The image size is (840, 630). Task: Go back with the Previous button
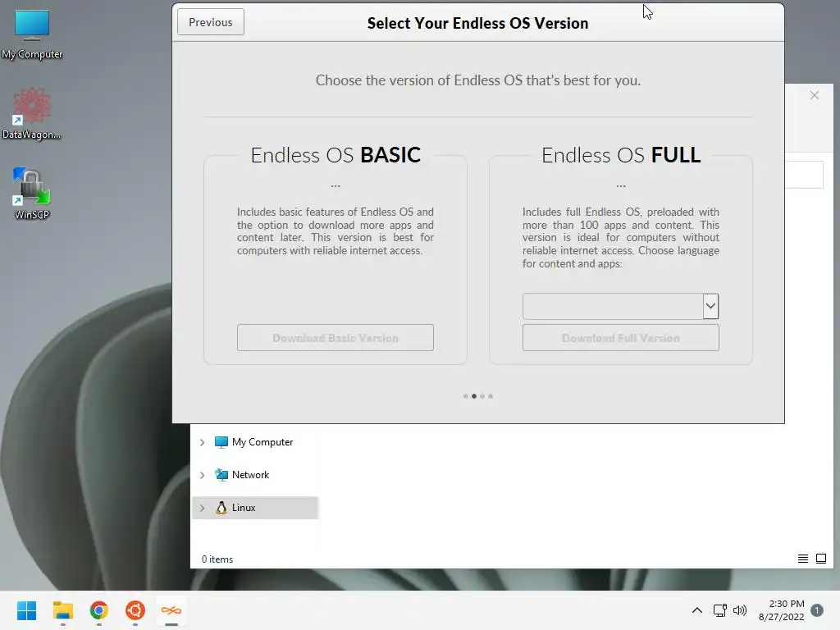click(x=211, y=22)
